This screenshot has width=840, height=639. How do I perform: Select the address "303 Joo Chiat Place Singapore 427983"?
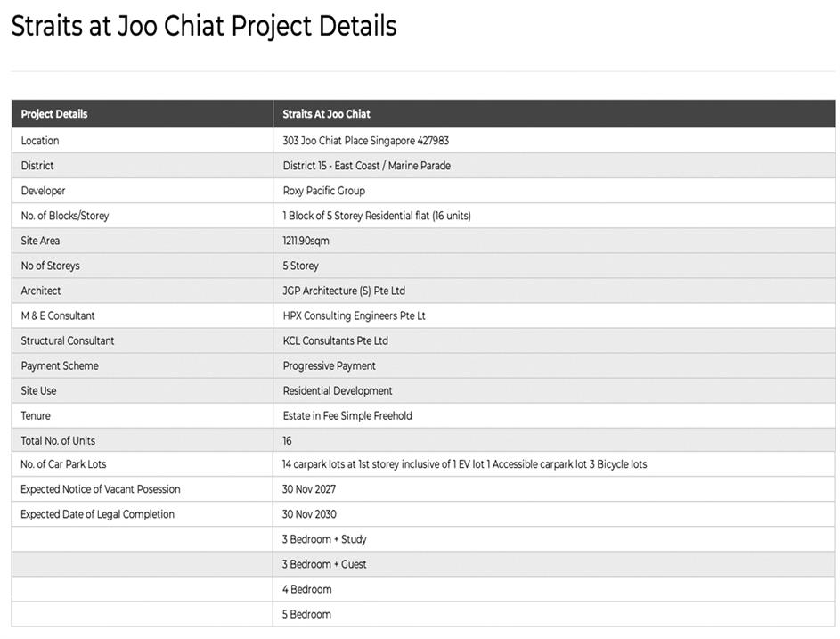point(366,141)
